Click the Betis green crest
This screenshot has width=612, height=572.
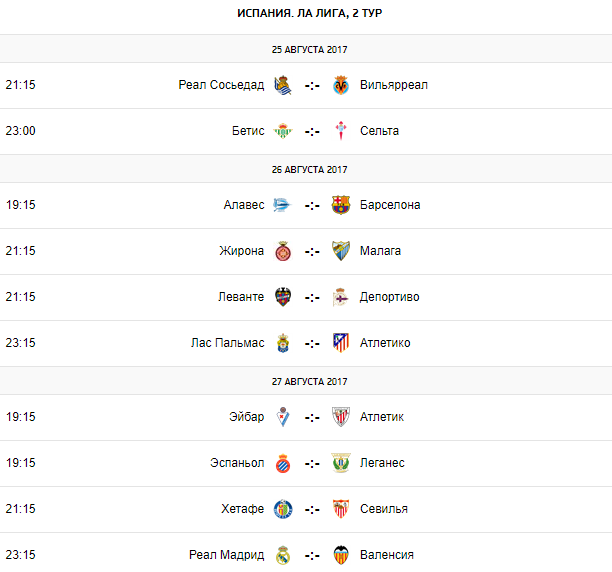coord(283,131)
